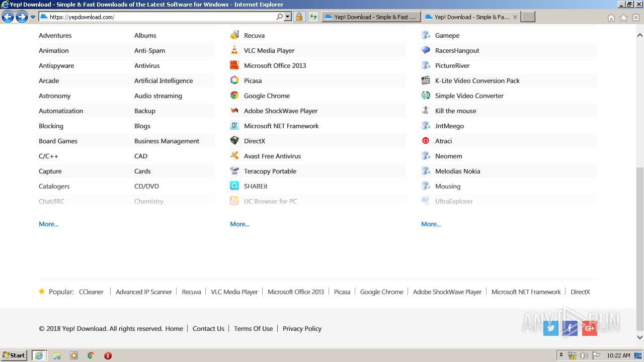Image resolution: width=644 pixels, height=362 pixels.
Task: Click the SHAREit icon
Action: (234, 186)
